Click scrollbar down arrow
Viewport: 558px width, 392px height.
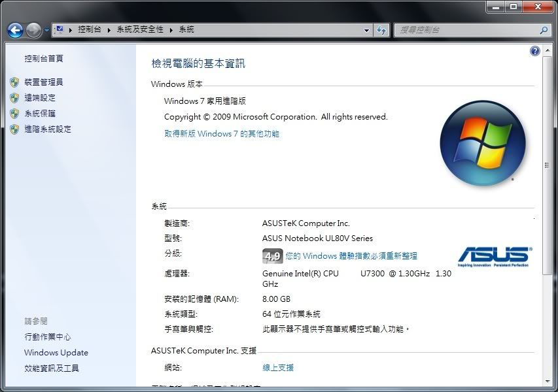click(548, 382)
